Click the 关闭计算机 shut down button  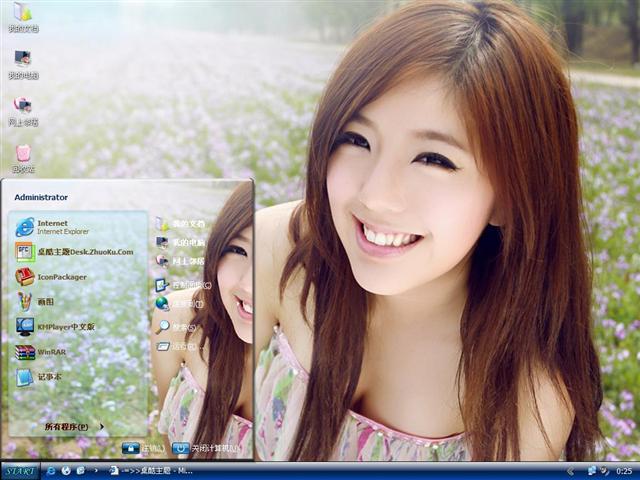pos(206,448)
